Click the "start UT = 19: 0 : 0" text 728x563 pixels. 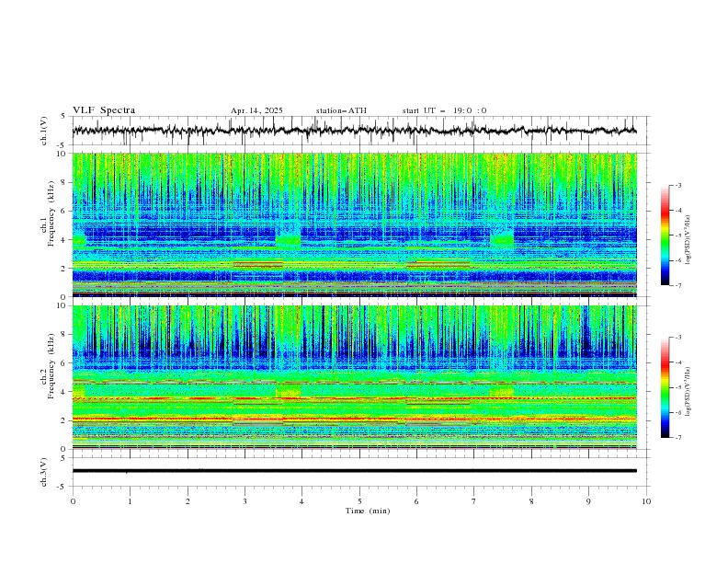[444, 110]
